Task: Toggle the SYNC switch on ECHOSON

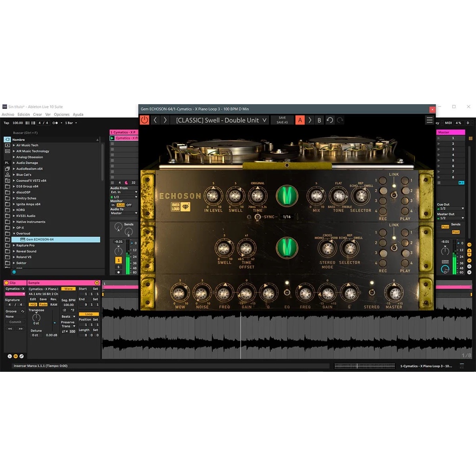Action: 258,217
